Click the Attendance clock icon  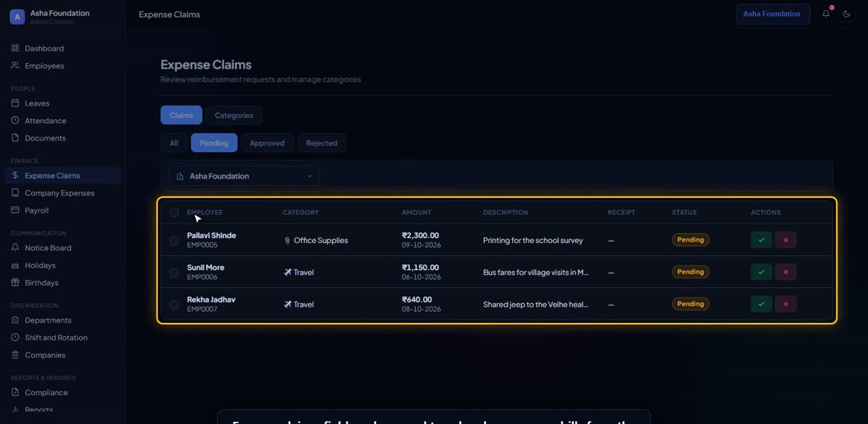(15, 121)
